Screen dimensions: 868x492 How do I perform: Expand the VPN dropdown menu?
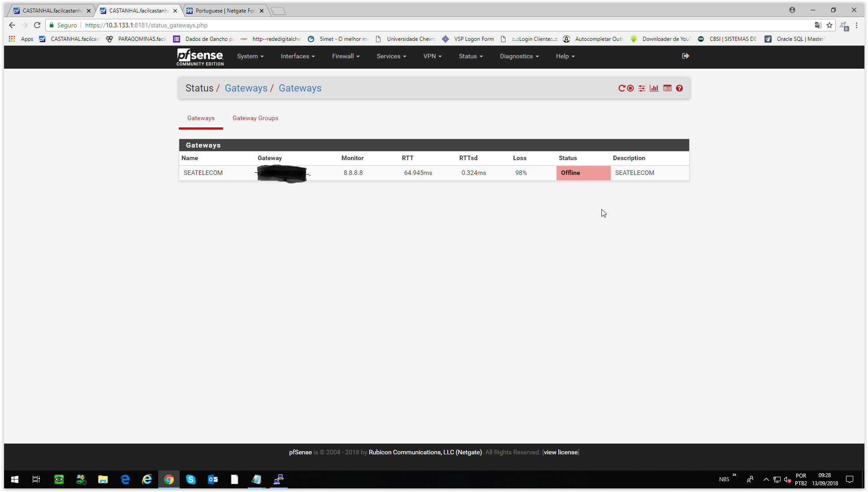coord(432,56)
